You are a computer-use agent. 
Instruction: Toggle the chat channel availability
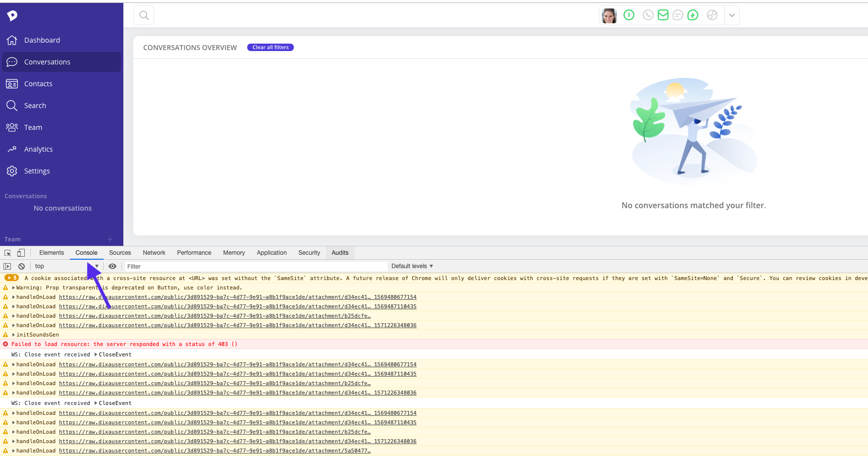(x=678, y=15)
